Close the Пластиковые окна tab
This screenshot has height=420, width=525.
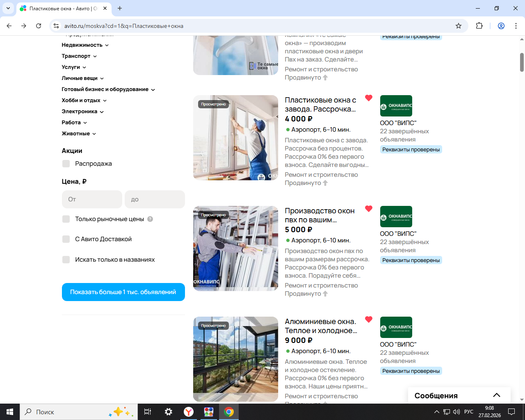105,8
